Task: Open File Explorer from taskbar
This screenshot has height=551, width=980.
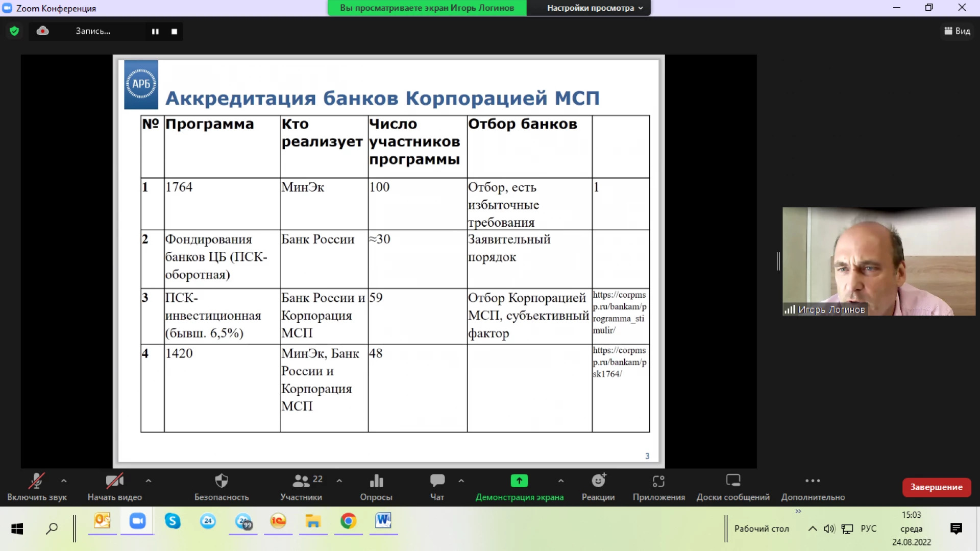Action: (x=313, y=521)
